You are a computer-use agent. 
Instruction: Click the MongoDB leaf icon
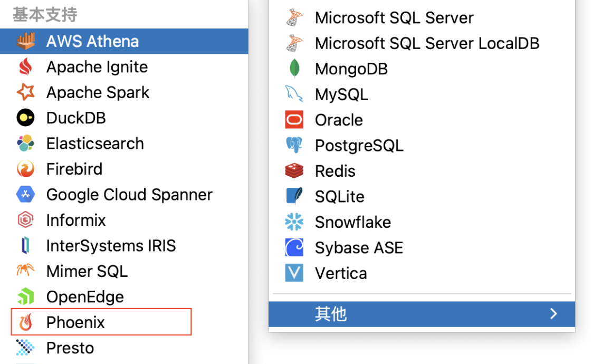click(x=294, y=68)
